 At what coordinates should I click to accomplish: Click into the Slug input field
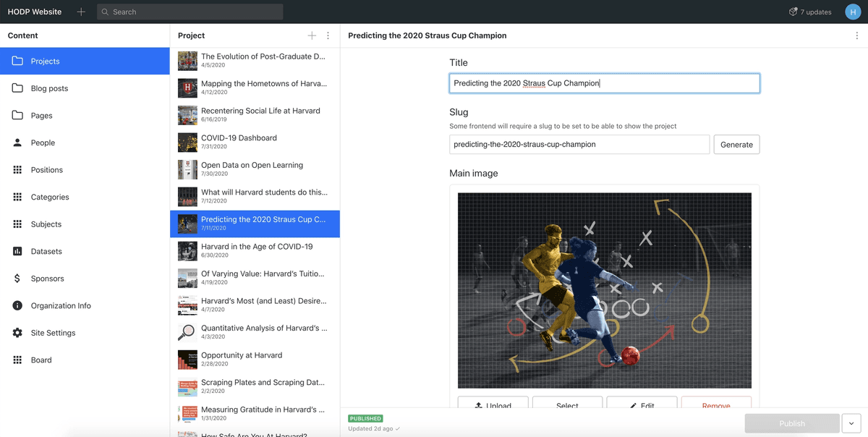[579, 144]
